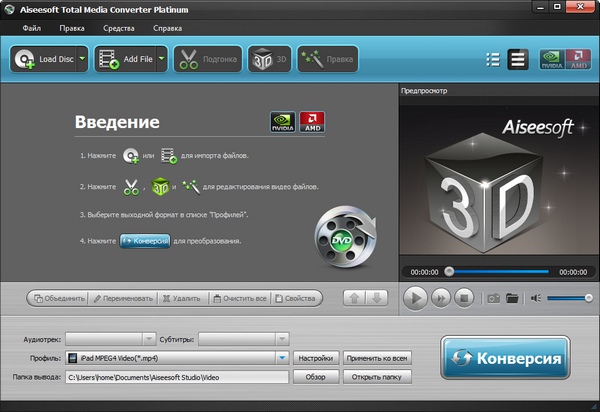Click the Папка вывода path field

pyautogui.click(x=177, y=377)
